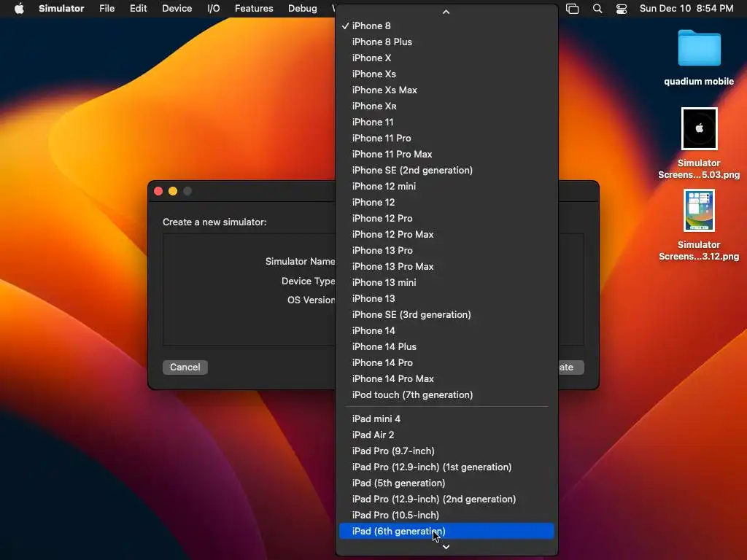Select iPhone Xs from list
747x560 pixels.
point(446,74)
